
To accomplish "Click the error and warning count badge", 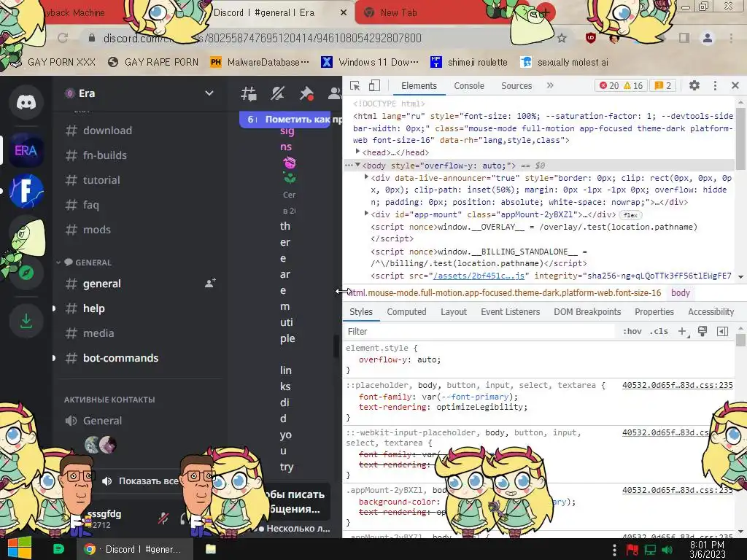I will pos(622,86).
